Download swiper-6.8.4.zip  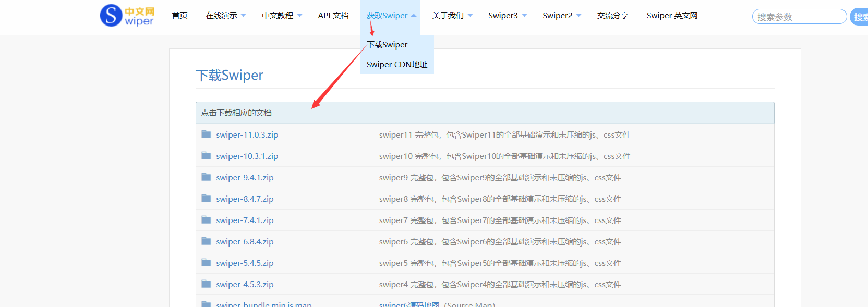(245, 242)
